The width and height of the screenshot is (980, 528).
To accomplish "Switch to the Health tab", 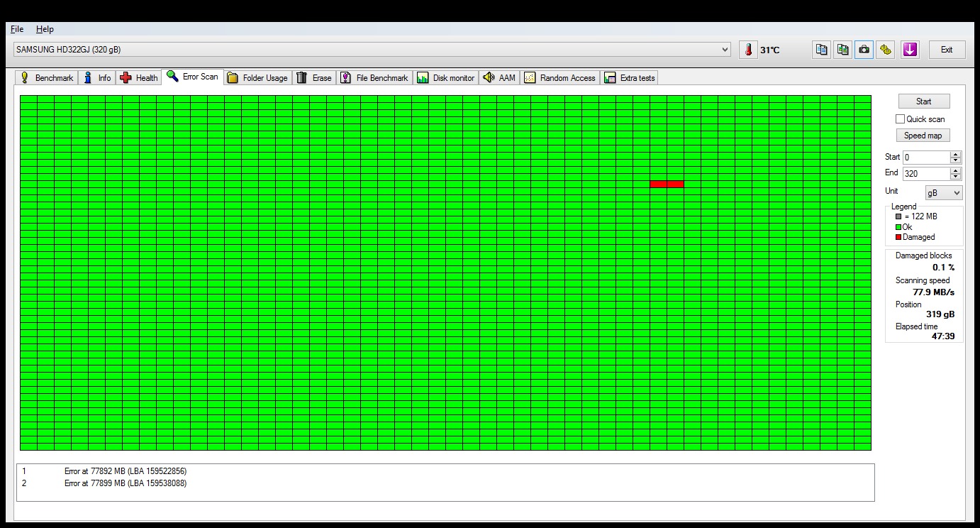I will (139, 78).
